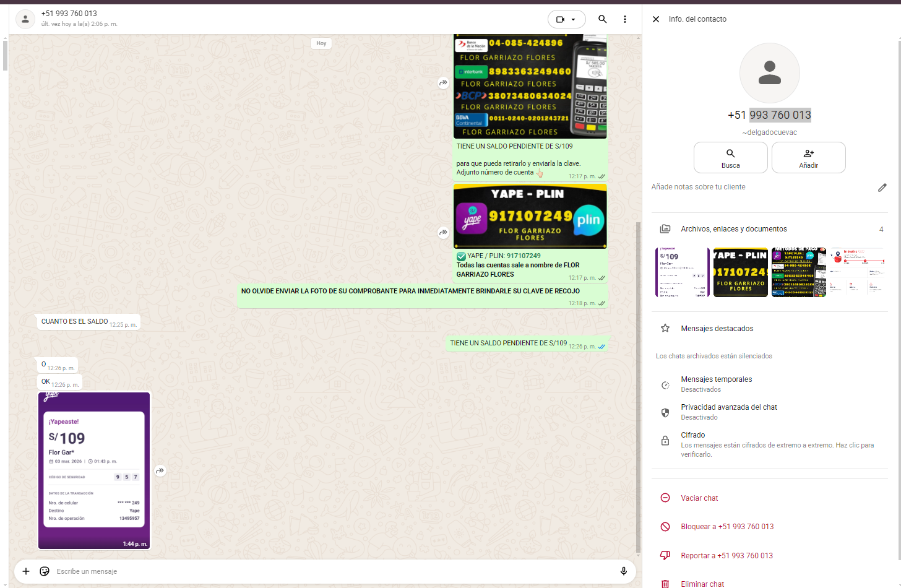Image resolution: width=901 pixels, height=588 pixels.
Task: Open Mensajes temporales setting
Action: pos(716,384)
